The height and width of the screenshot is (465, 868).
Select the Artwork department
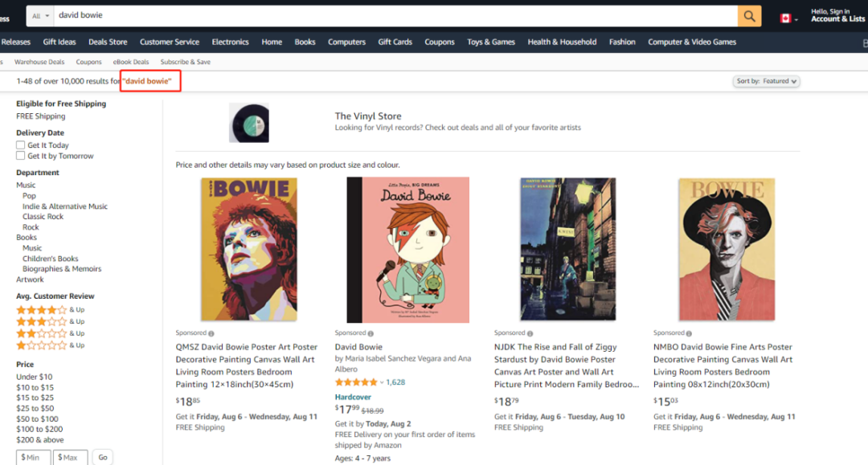pyautogui.click(x=30, y=279)
